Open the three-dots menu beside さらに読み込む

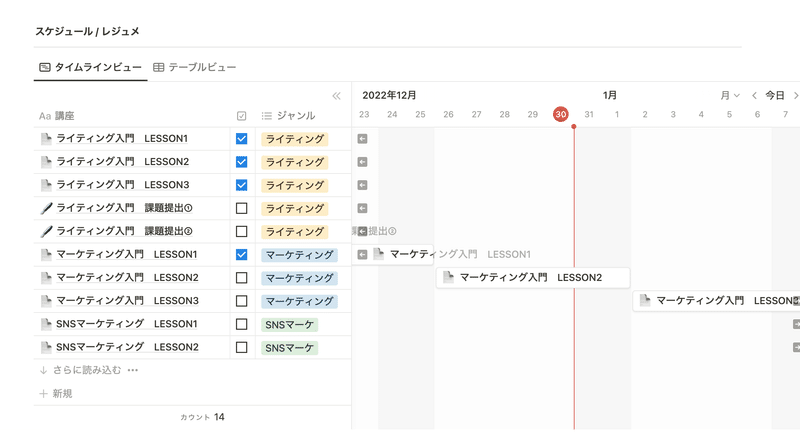[x=133, y=370]
